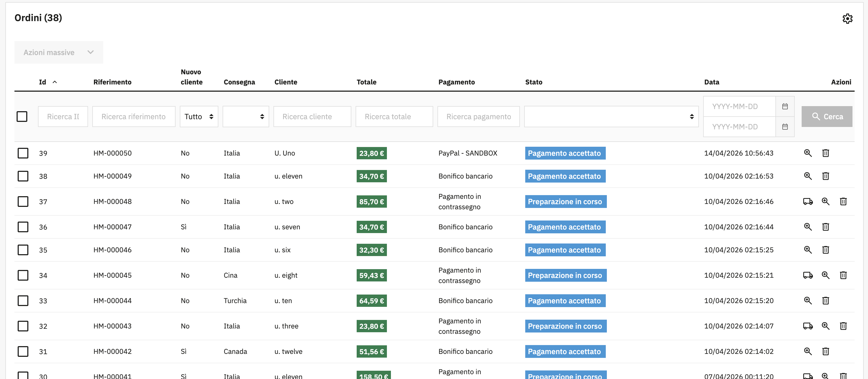The width and height of the screenshot is (868, 379).
Task: Check the row checkbox for order HM-000046
Action: [22, 250]
